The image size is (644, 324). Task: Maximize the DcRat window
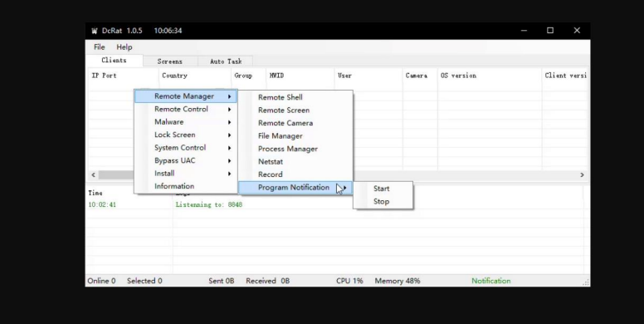[x=550, y=31]
